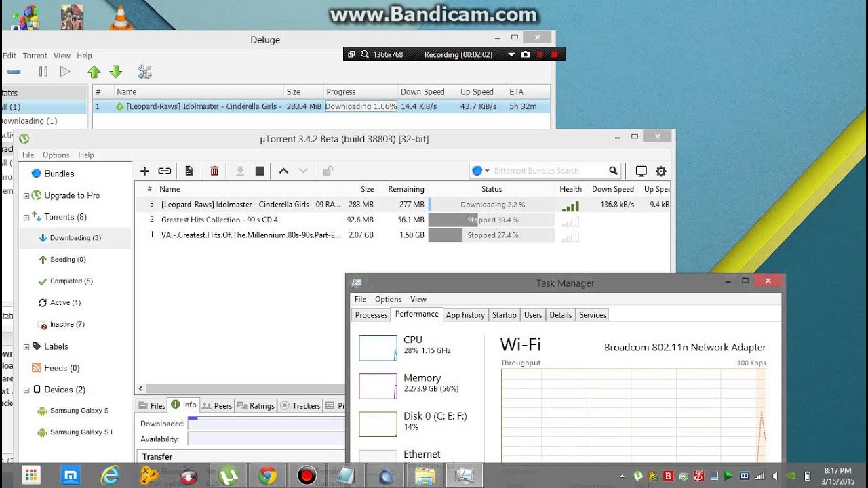
Task: Click Deluge queue up green arrow
Action: pos(94,71)
